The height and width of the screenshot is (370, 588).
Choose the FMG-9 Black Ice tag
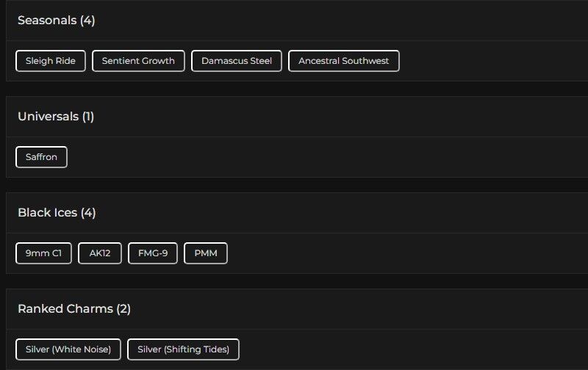(x=153, y=253)
